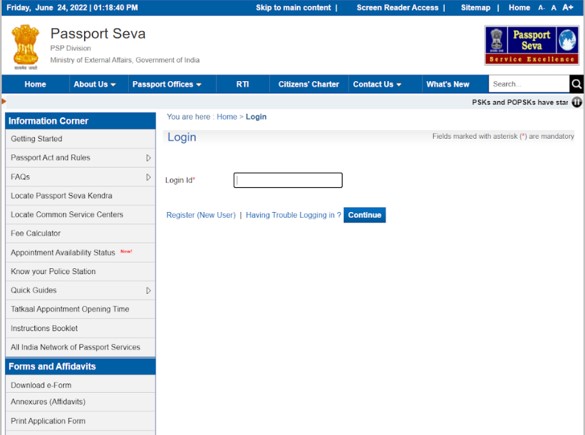585x435 pixels.
Task: Focus the Search text box
Action: pyautogui.click(x=529, y=84)
